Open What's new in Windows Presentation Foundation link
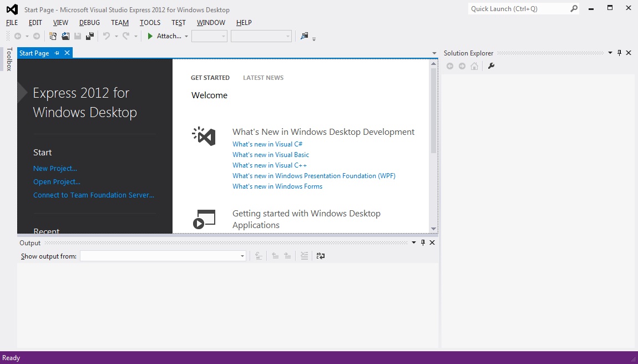638x364 pixels. click(313, 176)
